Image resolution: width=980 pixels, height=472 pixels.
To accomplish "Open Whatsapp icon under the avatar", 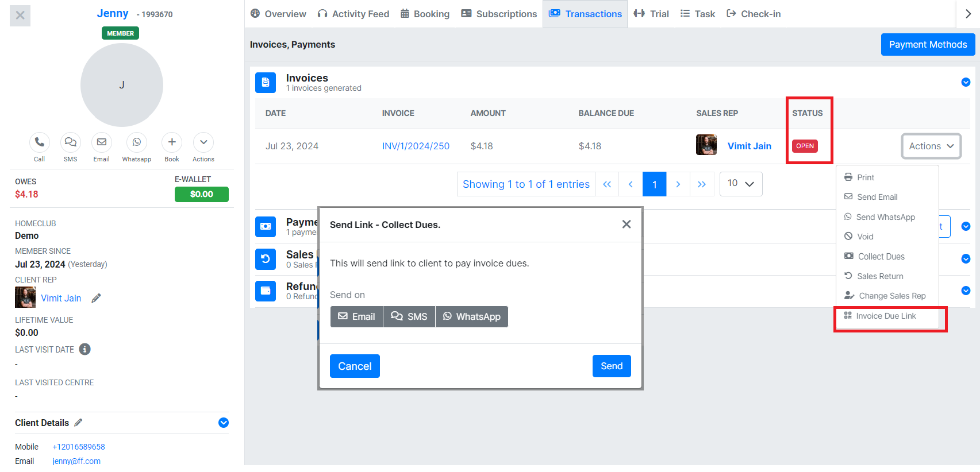I will tap(136, 142).
